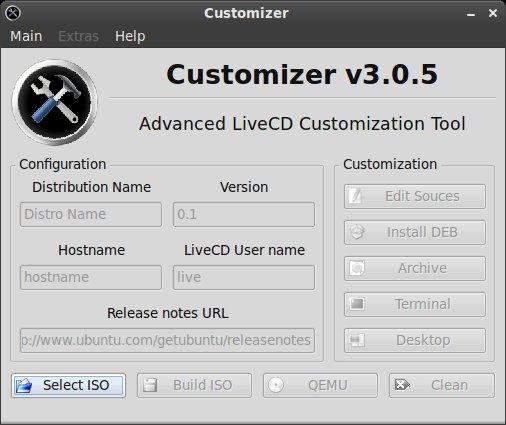Click the disc icon on QEMU button
Viewport: 506px width, 425px height.
point(276,385)
